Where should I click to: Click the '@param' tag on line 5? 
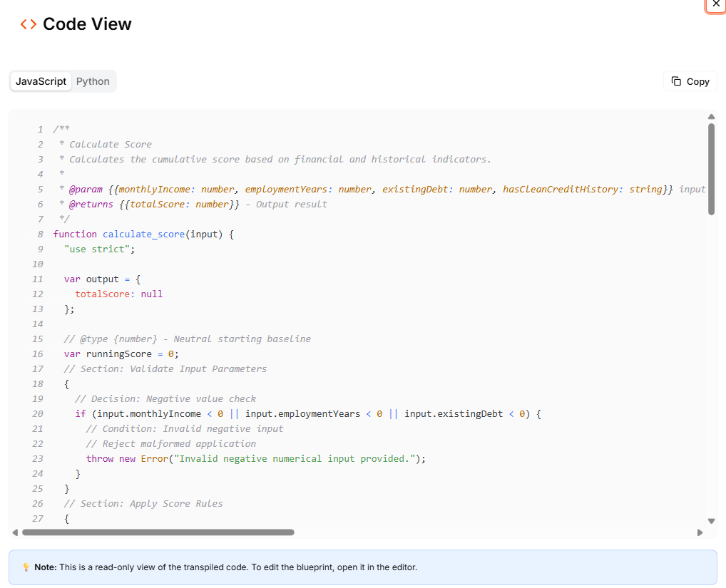86,189
